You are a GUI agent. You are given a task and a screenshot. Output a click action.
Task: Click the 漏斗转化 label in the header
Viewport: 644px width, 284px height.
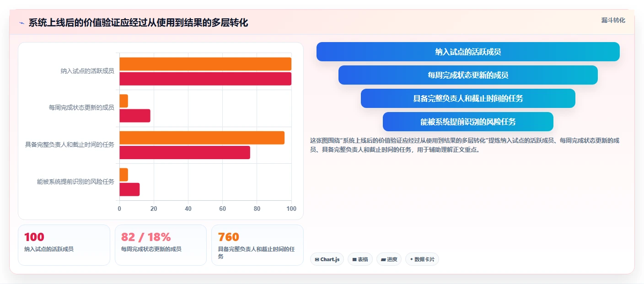tap(613, 20)
